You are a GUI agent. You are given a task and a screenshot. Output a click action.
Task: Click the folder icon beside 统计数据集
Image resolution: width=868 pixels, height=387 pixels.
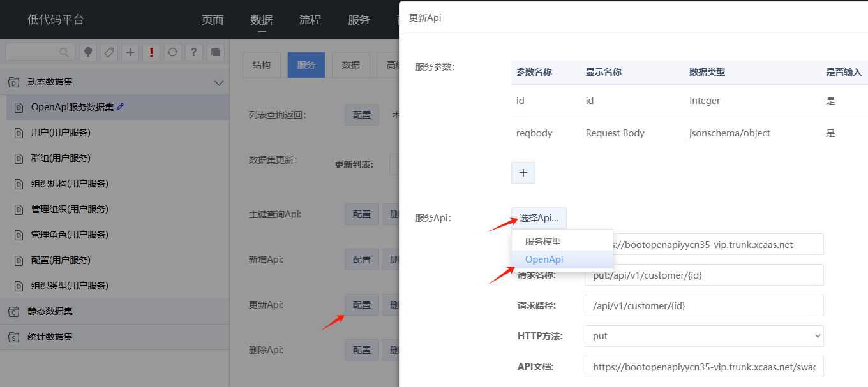pos(13,337)
